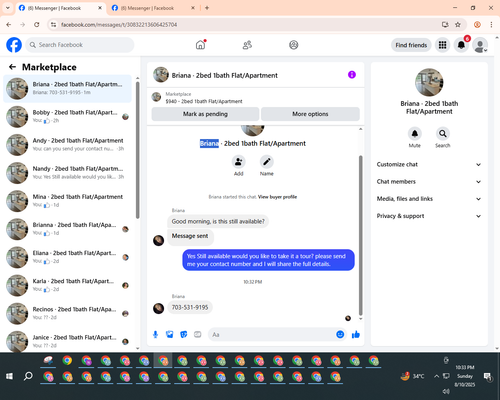The width and height of the screenshot is (500, 400).
Task: Click Mark as pending button
Action: point(205,114)
